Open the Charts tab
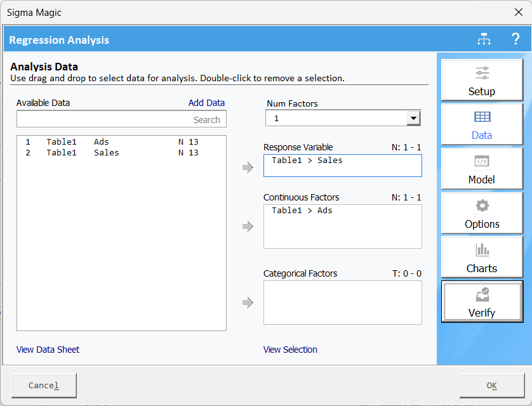 coord(482,258)
